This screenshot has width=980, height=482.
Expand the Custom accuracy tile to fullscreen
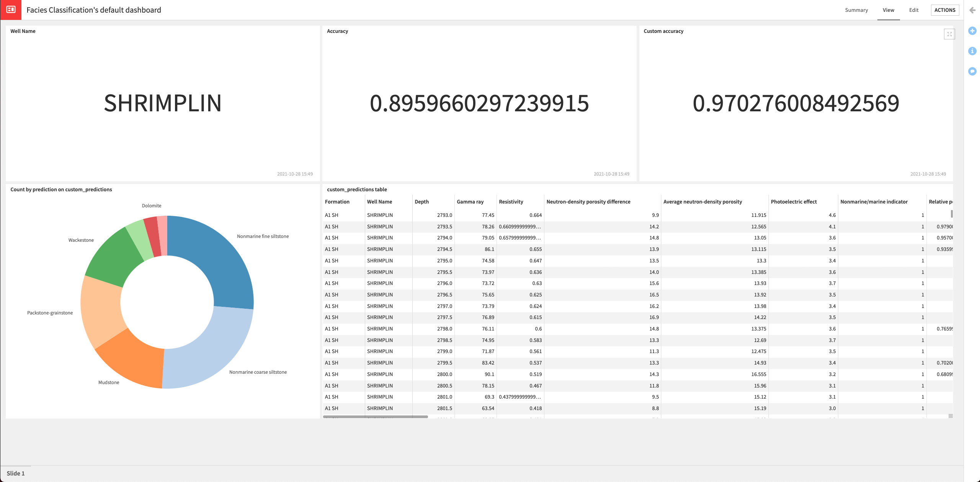tap(950, 34)
